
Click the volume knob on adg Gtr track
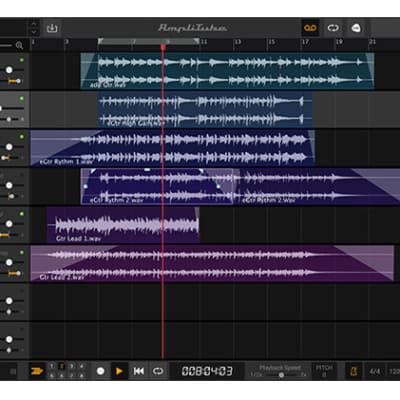9,70
